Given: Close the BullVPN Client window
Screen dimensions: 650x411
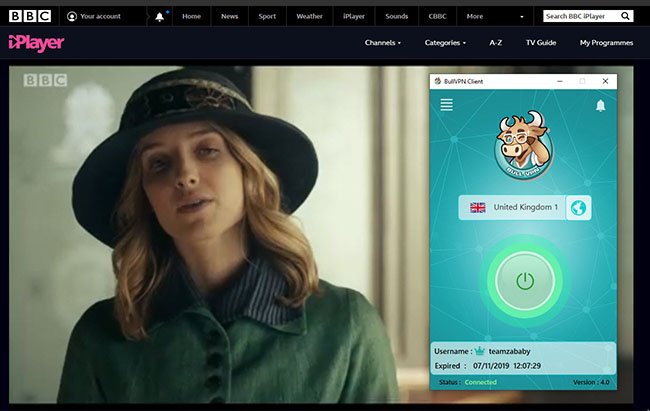Looking at the screenshot, I should 605,81.
